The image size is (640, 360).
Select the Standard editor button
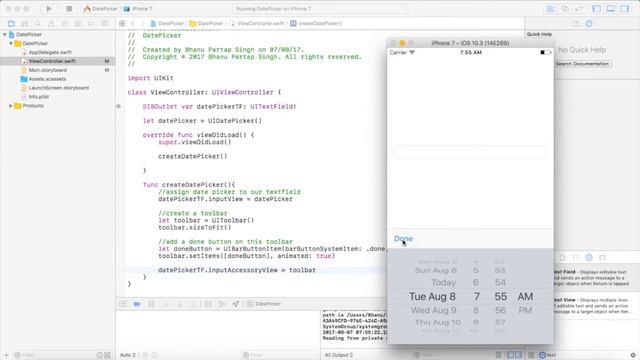pos(550,9)
